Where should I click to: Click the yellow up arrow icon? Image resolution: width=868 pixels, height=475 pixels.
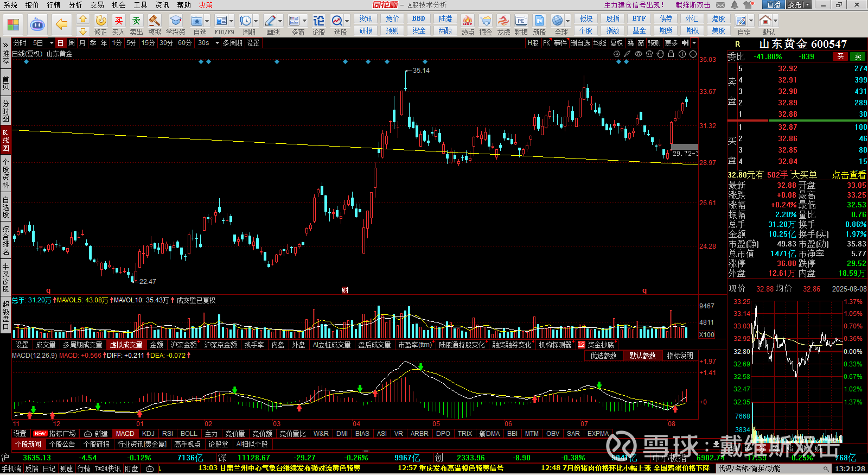tap(82, 19)
